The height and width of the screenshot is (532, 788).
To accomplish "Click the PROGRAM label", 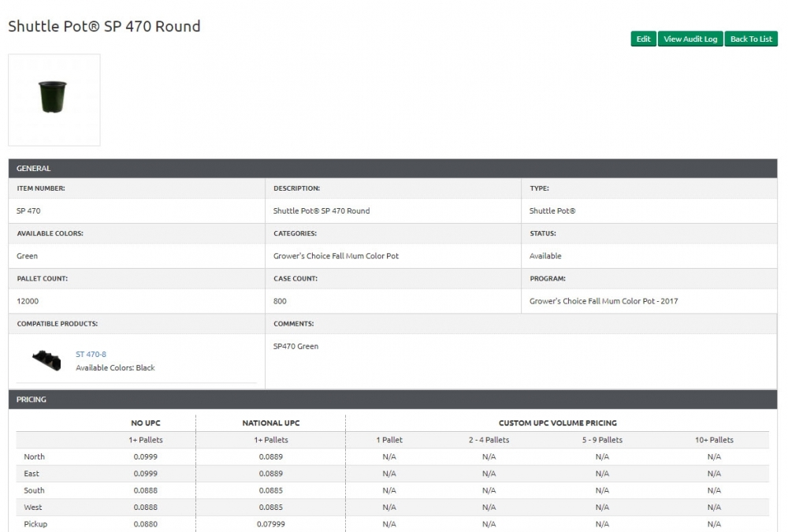I will click(x=548, y=278).
